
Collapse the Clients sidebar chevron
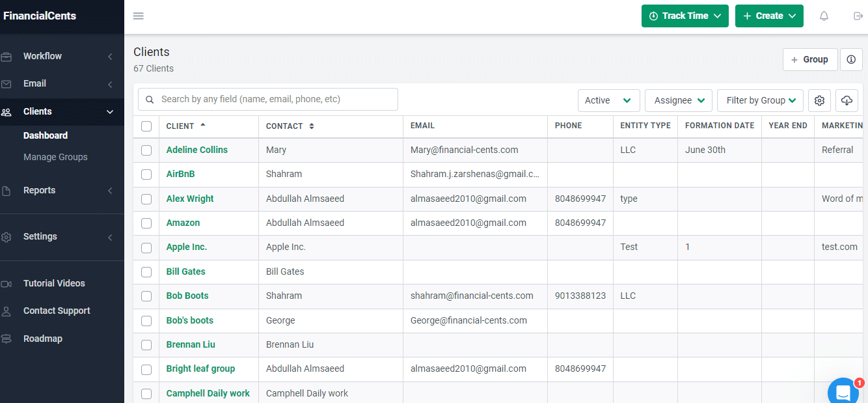pyautogui.click(x=110, y=112)
